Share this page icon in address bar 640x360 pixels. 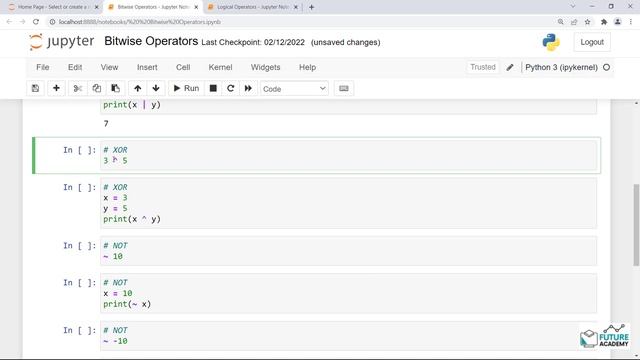tap(574, 22)
